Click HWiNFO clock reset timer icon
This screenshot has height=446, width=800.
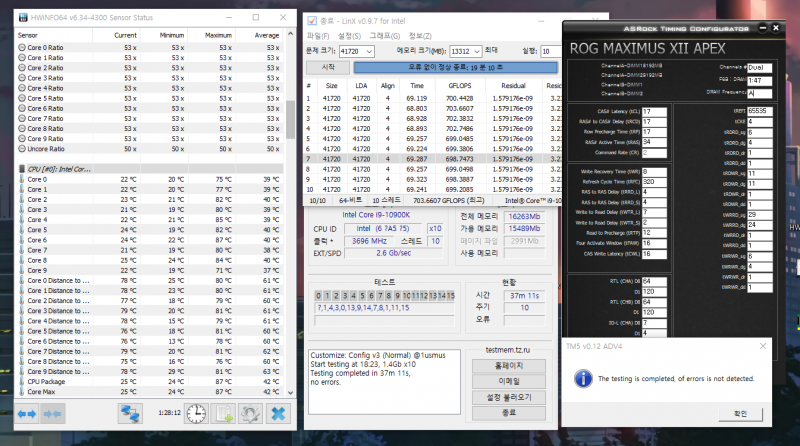[x=196, y=414]
